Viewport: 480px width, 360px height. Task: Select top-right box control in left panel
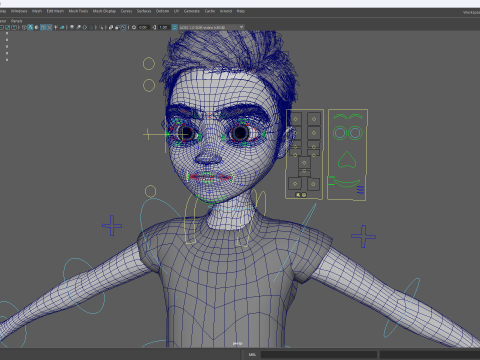pyautogui.click(x=314, y=119)
